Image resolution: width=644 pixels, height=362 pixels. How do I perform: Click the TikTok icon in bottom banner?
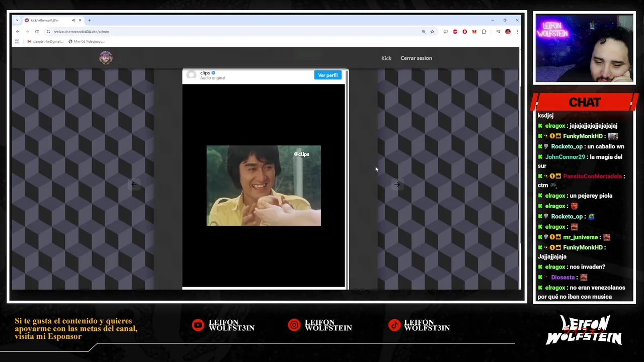(394, 325)
